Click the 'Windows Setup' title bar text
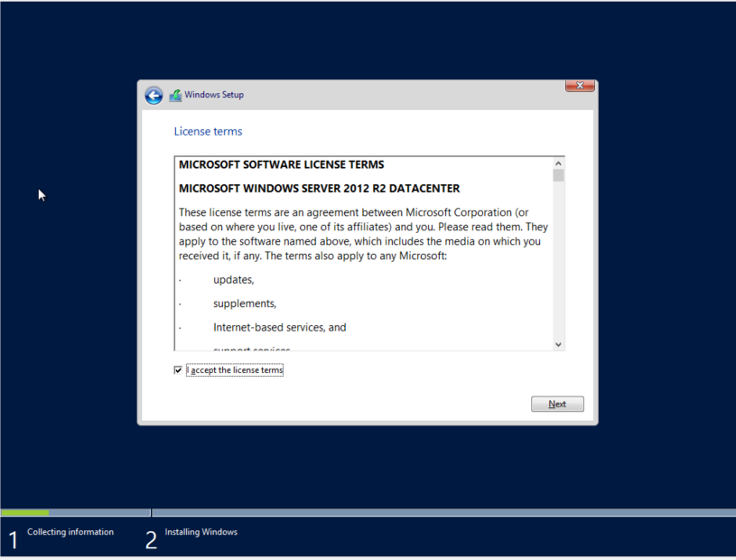Viewport: 736px width, 560px height. (214, 95)
